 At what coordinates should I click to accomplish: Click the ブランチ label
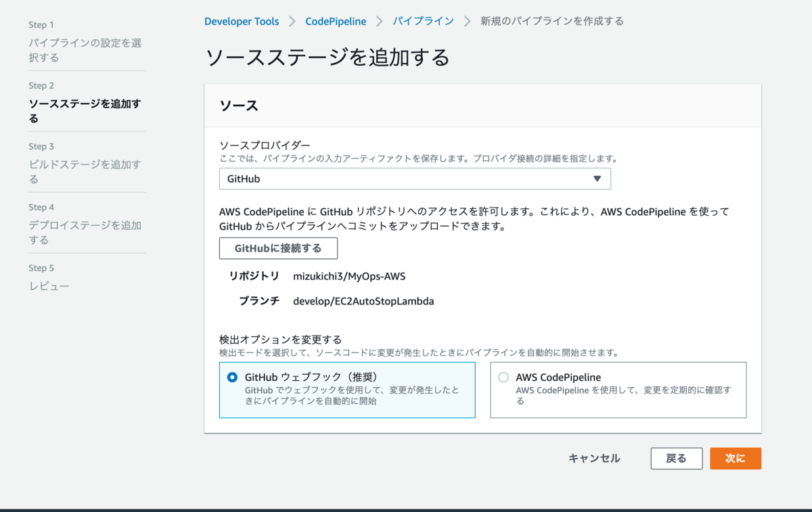click(259, 301)
